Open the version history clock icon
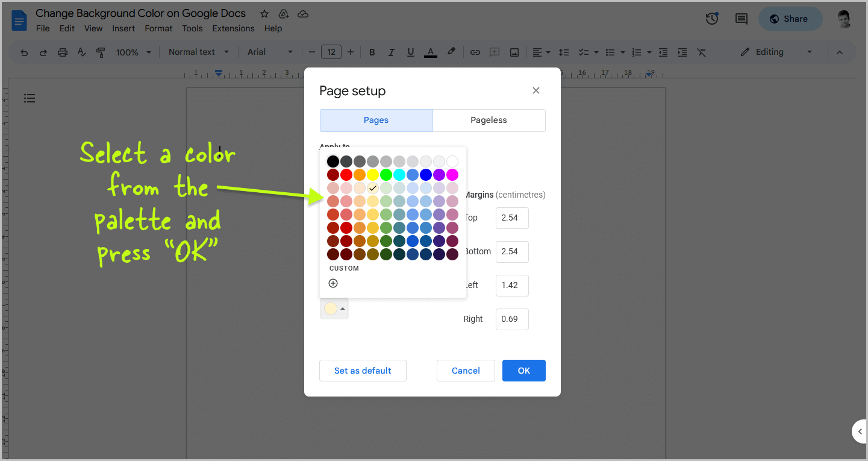This screenshot has width=868, height=461. 712,19
